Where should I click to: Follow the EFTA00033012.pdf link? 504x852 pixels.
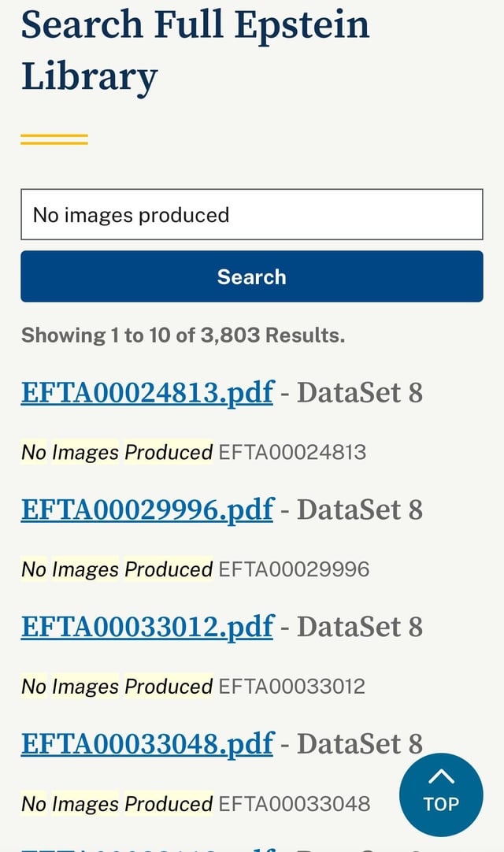point(147,627)
